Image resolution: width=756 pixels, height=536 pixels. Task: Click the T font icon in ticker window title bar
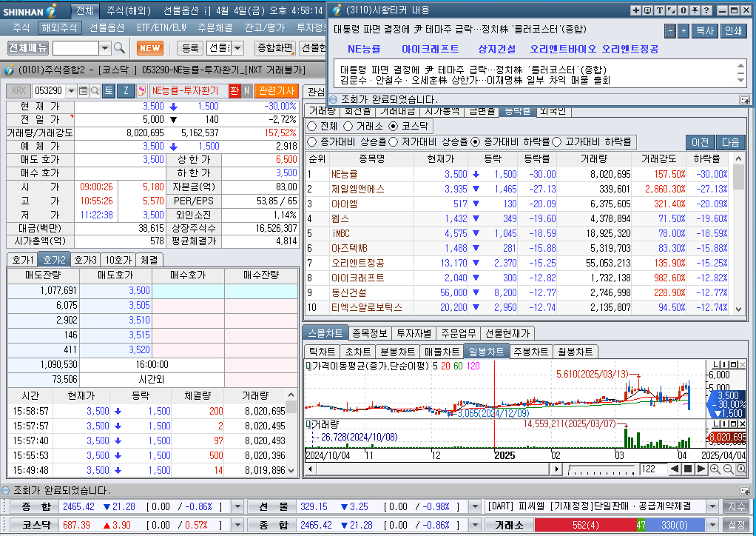click(x=659, y=10)
